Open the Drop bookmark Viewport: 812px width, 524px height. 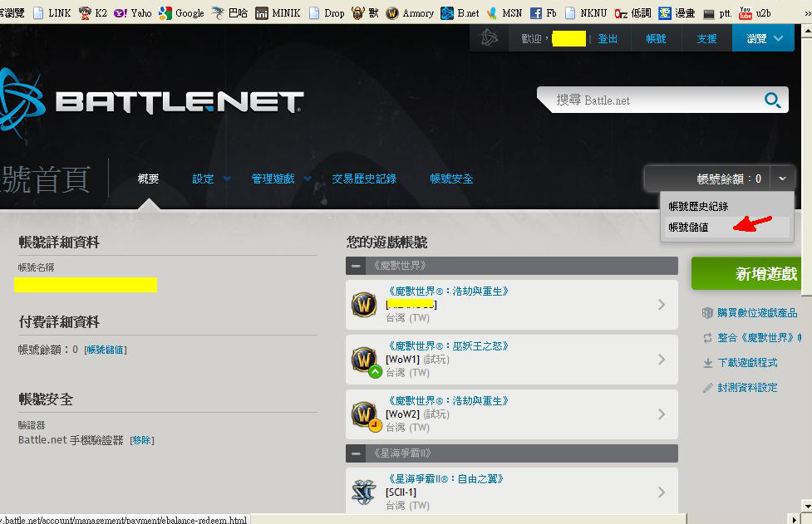[x=327, y=13]
